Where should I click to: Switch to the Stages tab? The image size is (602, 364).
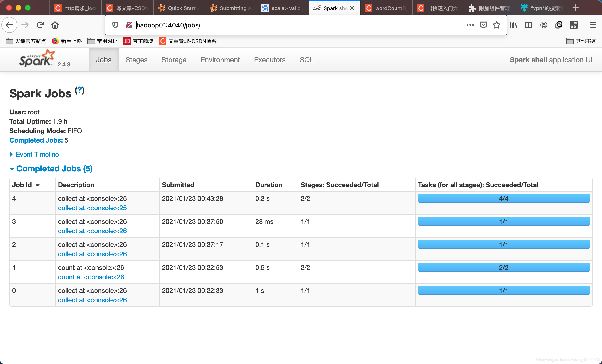[136, 60]
